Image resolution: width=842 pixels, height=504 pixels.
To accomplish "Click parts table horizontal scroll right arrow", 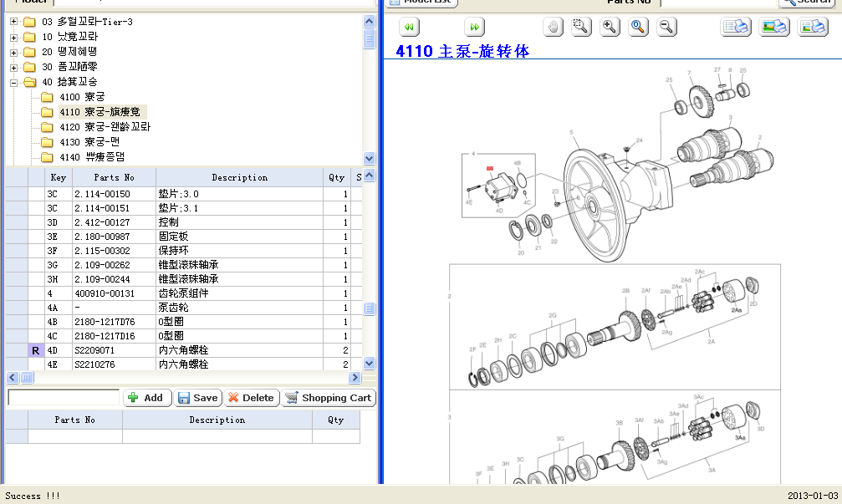I will [x=355, y=377].
